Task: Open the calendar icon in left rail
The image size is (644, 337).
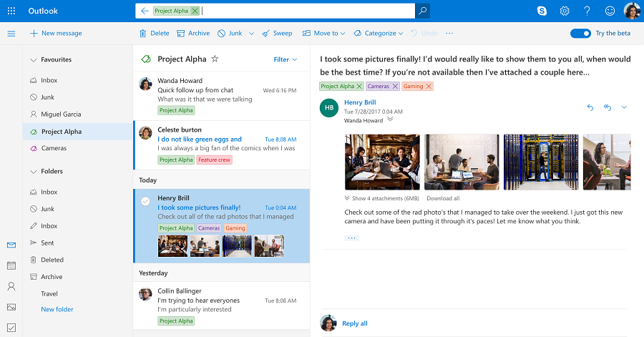Action: [11, 265]
